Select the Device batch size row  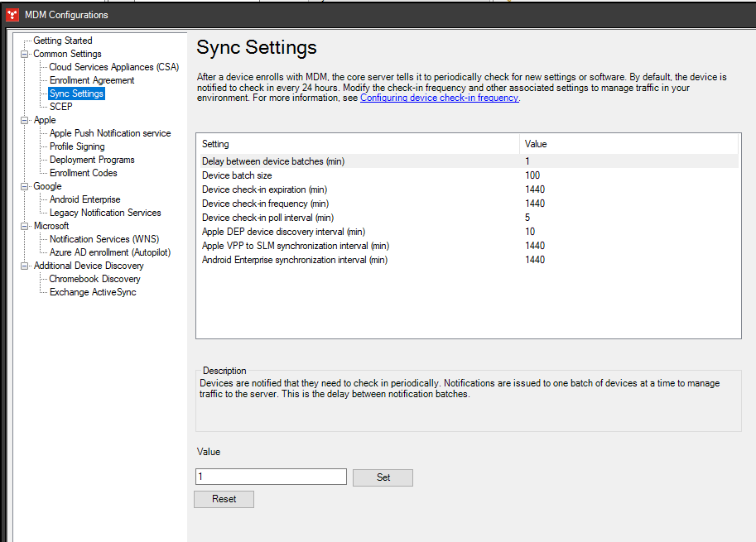(237, 175)
